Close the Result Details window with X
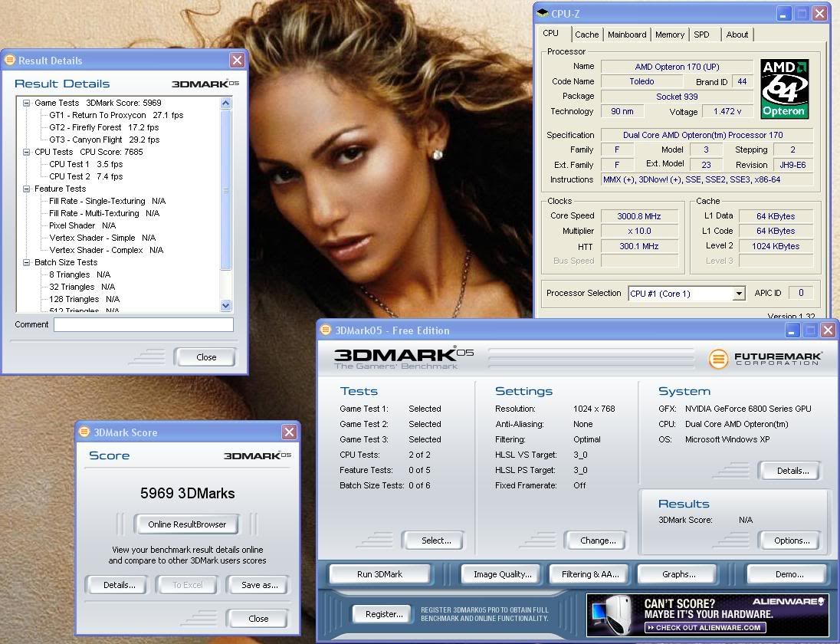Screen dimensions: 840x644 point(237,60)
